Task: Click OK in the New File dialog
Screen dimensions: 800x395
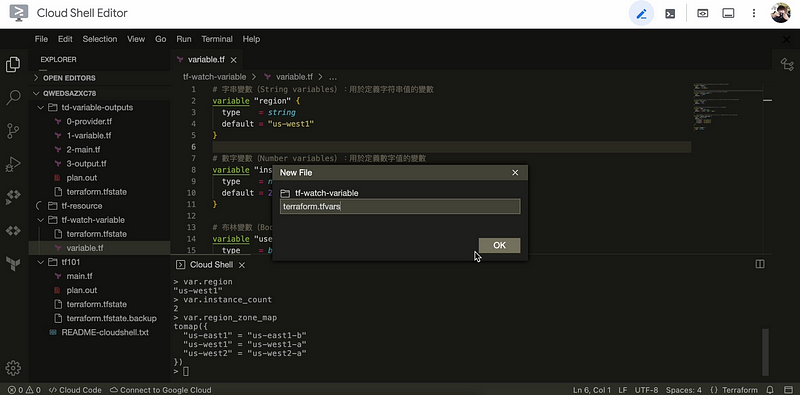Action: (x=499, y=245)
